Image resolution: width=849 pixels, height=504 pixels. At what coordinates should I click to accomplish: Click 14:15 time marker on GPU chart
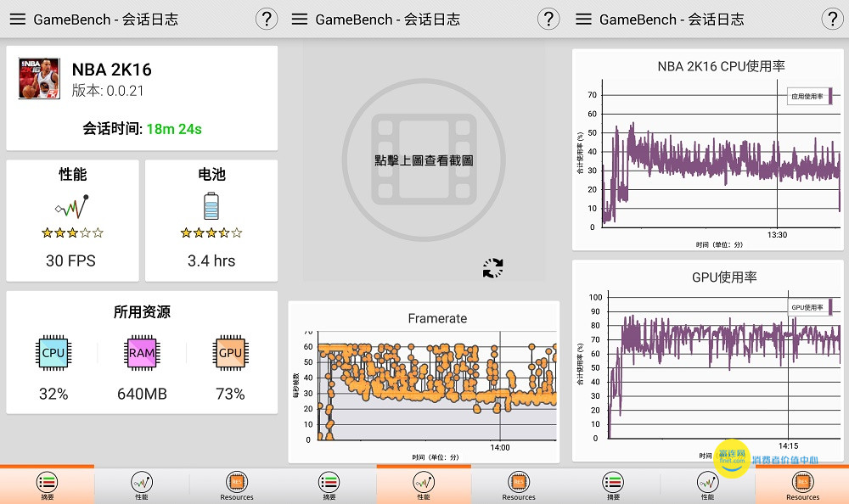tap(789, 446)
